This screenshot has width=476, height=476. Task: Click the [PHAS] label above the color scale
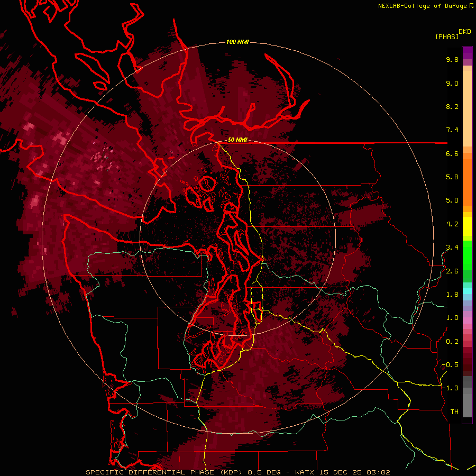(446, 37)
